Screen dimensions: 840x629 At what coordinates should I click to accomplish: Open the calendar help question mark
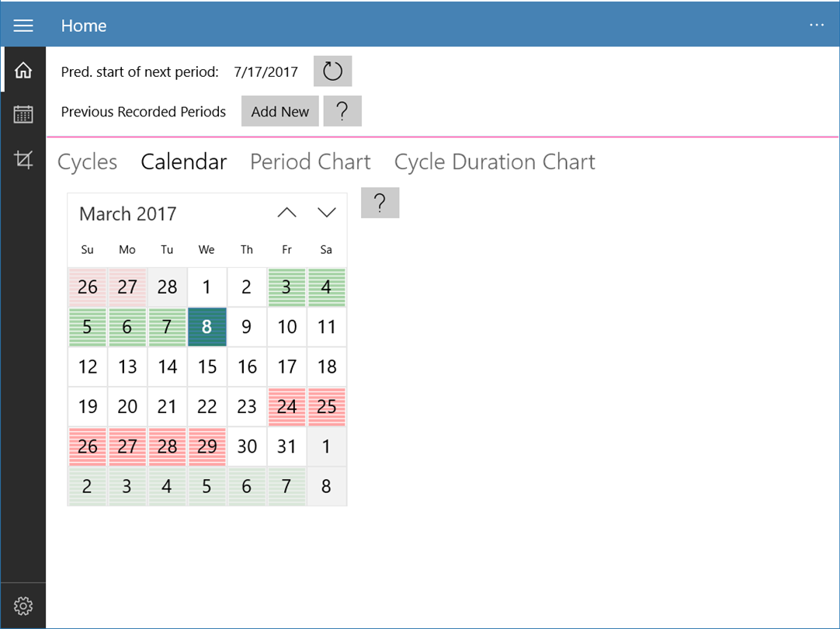click(x=380, y=203)
